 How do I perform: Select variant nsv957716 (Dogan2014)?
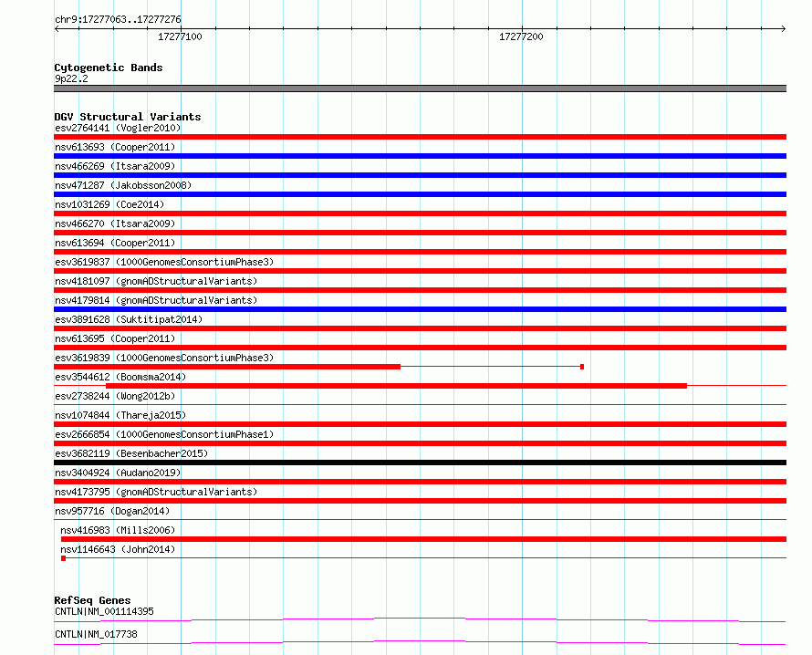(x=112, y=511)
